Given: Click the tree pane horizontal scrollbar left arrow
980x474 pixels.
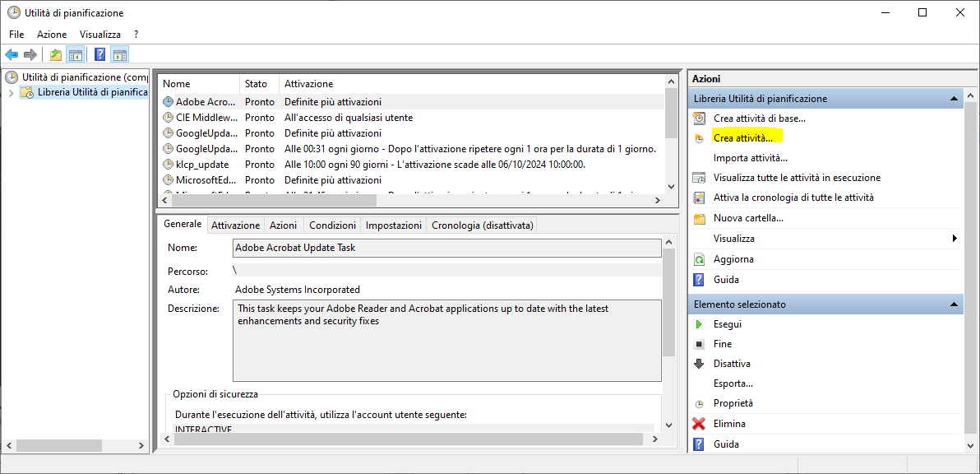Looking at the screenshot, I should pyautogui.click(x=9, y=446).
